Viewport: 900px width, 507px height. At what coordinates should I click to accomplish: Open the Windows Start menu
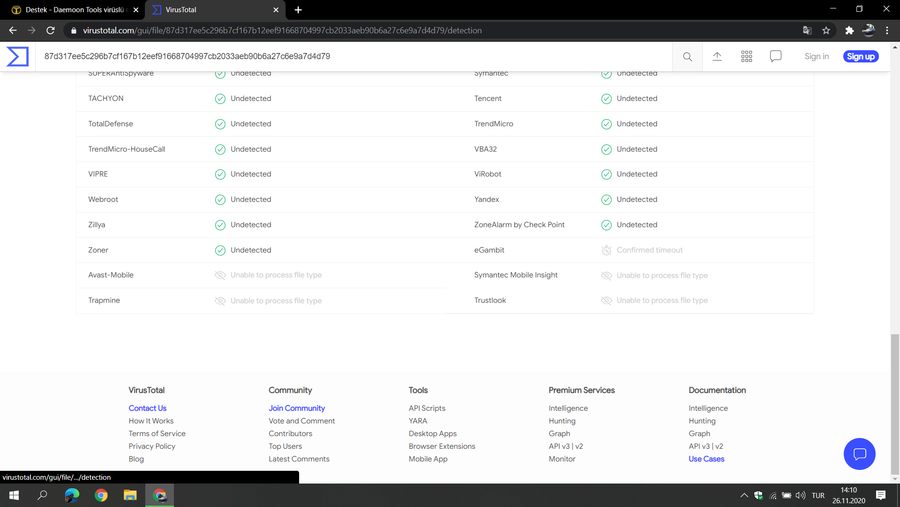pos(14,495)
